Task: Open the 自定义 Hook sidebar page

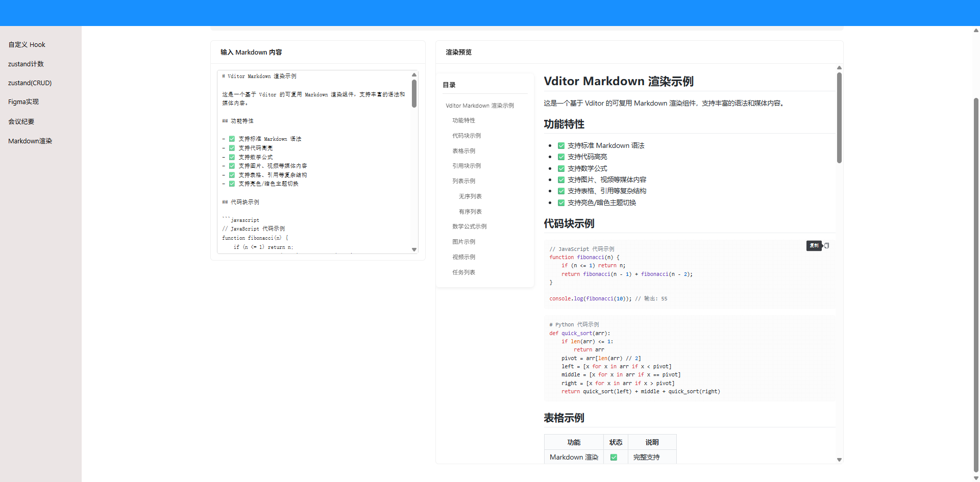Action: 27,45
